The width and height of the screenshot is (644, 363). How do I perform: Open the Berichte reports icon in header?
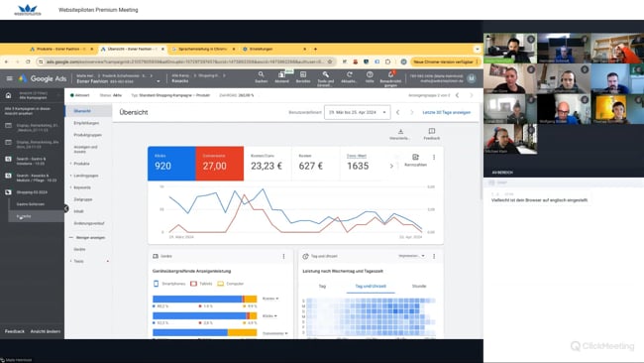[303, 77]
